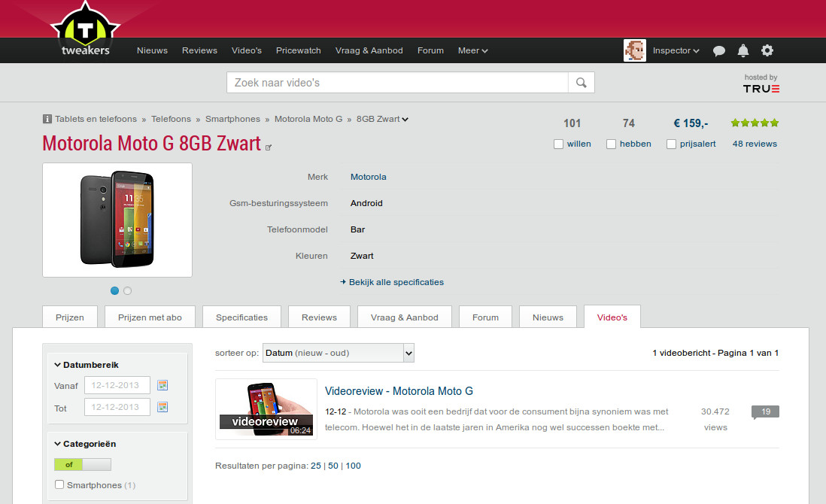Switch to the product Vraag & Aanbod tab

pyautogui.click(x=405, y=317)
